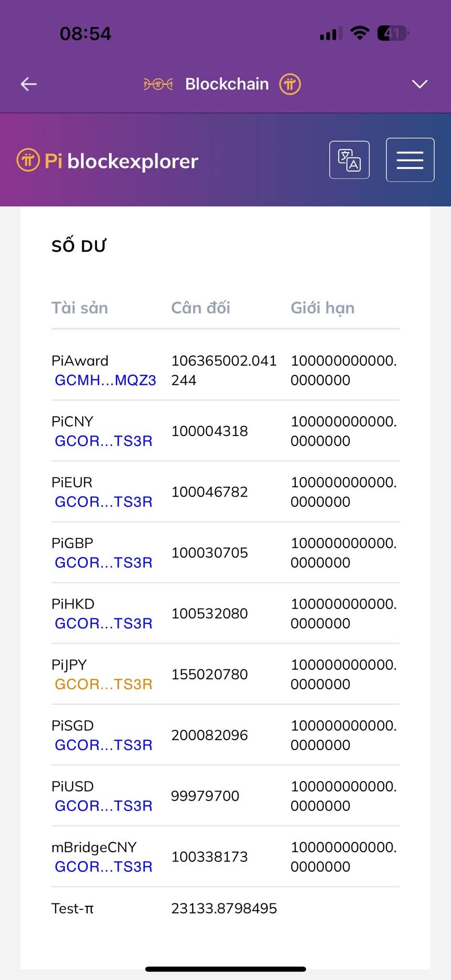The width and height of the screenshot is (451, 980).
Task: Tap the Blockchain title text
Action: click(x=227, y=84)
